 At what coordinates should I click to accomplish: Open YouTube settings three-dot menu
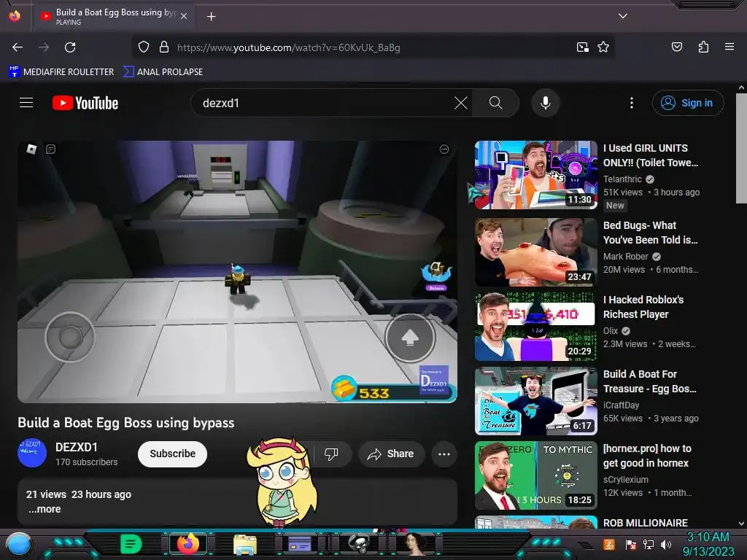(632, 103)
